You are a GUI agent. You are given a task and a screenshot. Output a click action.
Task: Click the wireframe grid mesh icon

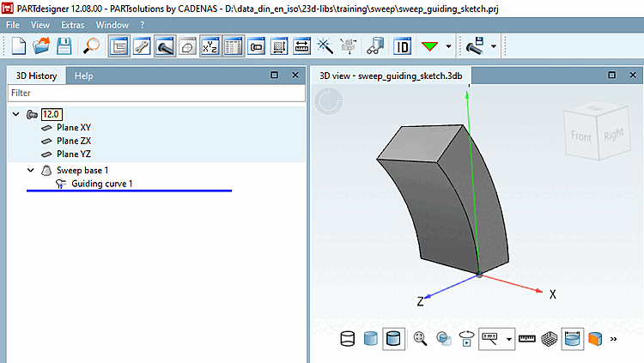click(x=550, y=339)
